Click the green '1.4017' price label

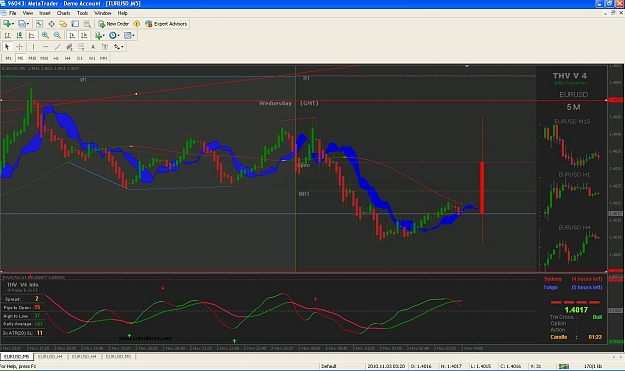(576, 310)
